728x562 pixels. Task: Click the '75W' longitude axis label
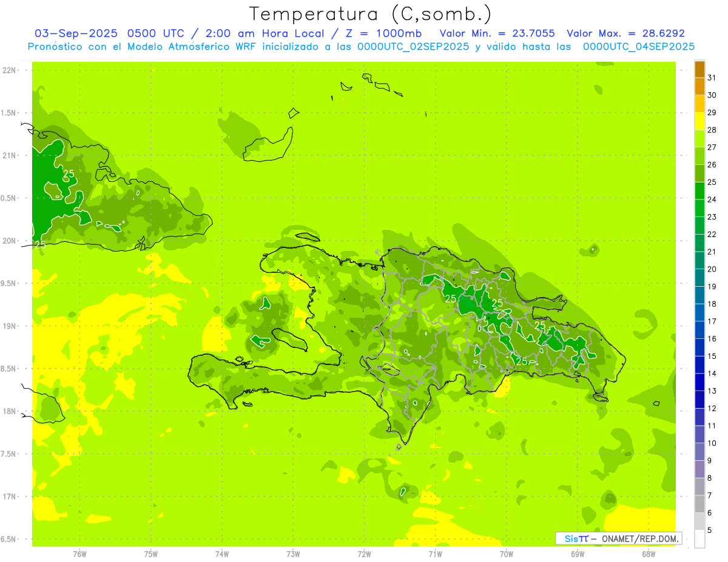[151, 554]
